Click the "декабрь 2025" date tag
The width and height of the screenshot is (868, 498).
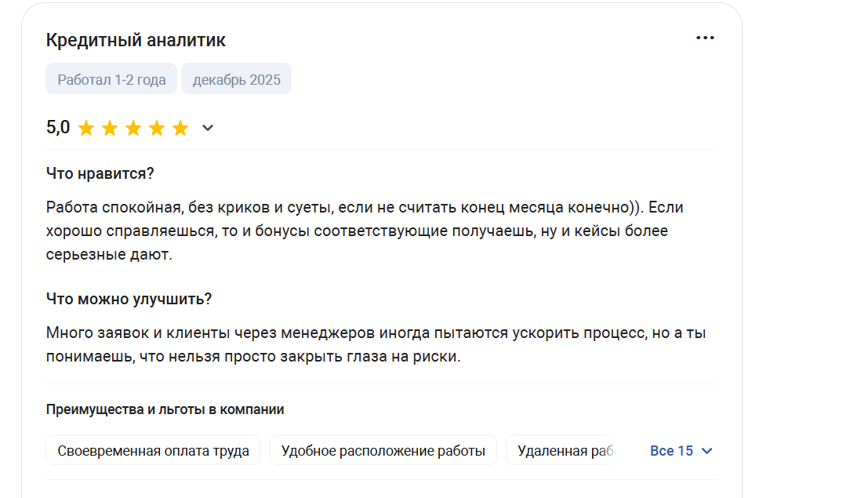pos(236,79)
